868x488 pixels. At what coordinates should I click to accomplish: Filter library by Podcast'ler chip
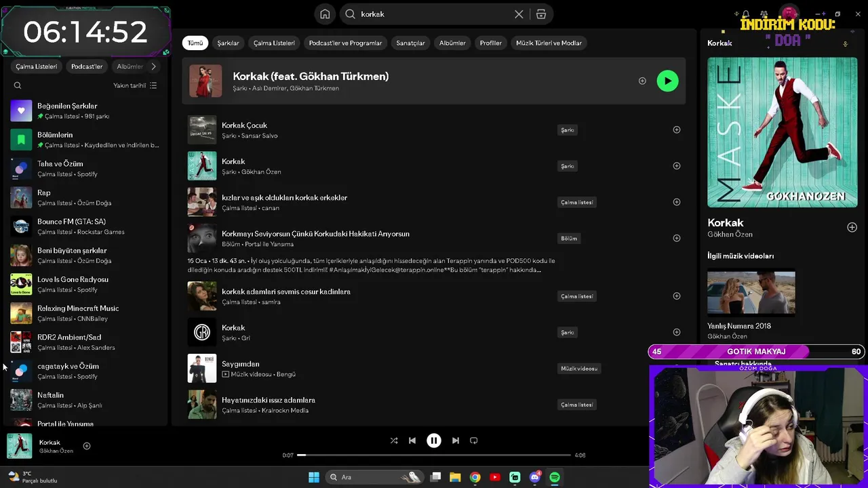(87, 66)
